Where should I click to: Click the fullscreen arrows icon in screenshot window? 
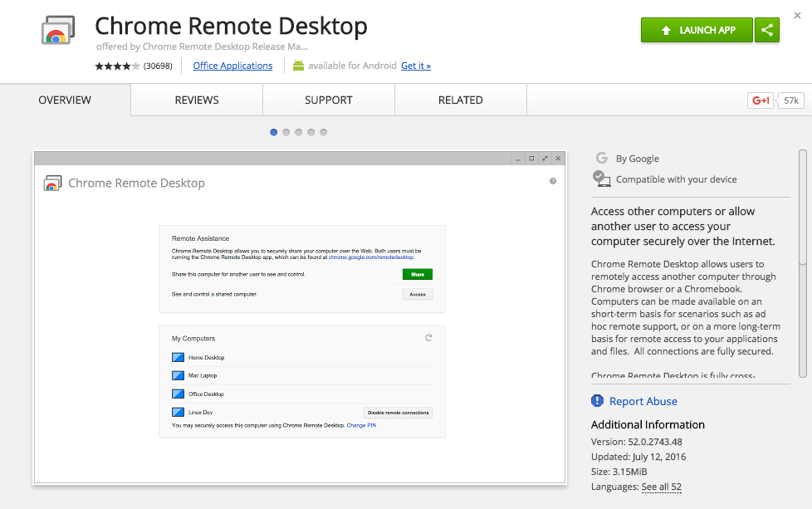pyautogui.click(x=545, y=159)
